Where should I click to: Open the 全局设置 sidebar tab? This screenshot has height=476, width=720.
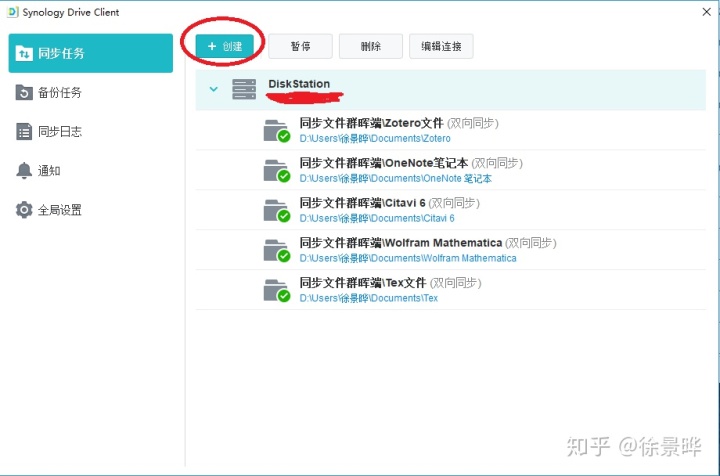click(91, 210)
